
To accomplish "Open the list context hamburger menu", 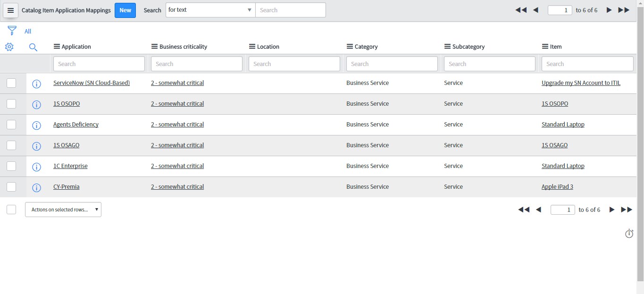I will point(10,10).
